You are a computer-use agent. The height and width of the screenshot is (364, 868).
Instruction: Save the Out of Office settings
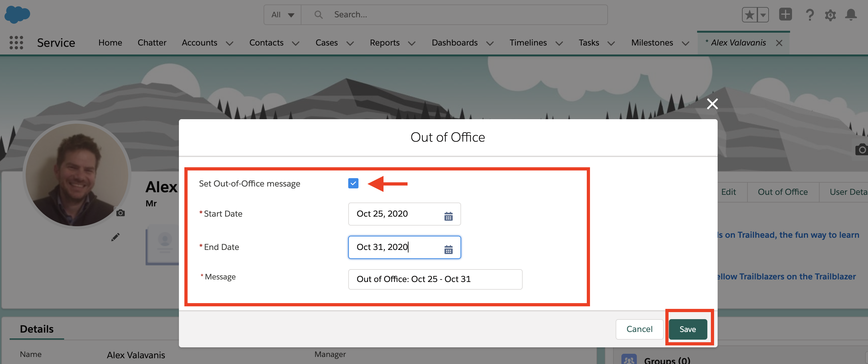[x=687, y=329]
